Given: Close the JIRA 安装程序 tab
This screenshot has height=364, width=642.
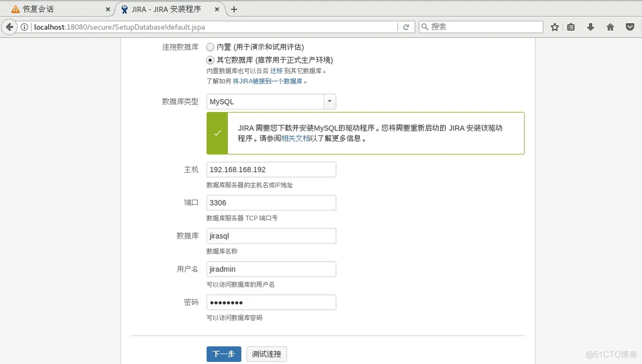Looking at the screenshot, I should (x=217, y=9).
